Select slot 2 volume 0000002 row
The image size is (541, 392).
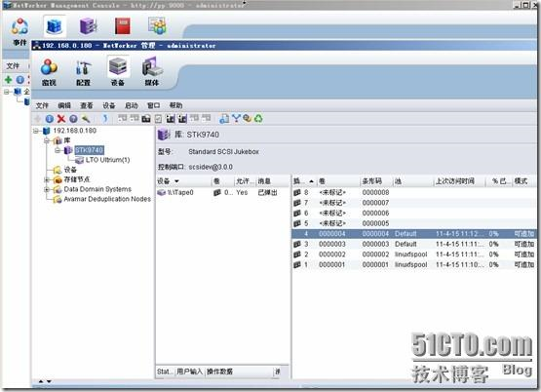413,255
